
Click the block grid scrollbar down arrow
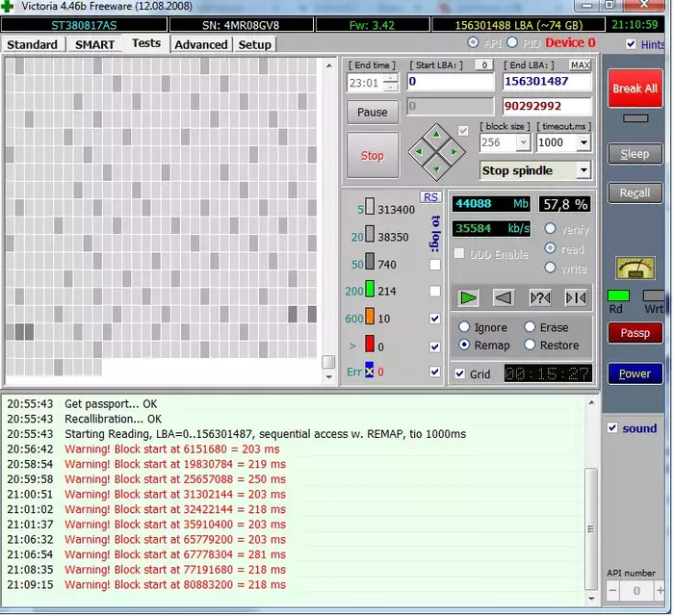(329, 377)
